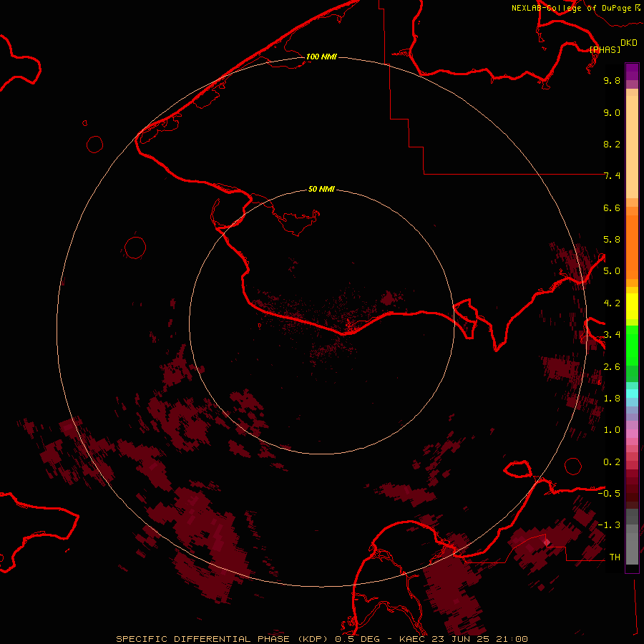Click the 100 NMI range ring label

[321, 57]
